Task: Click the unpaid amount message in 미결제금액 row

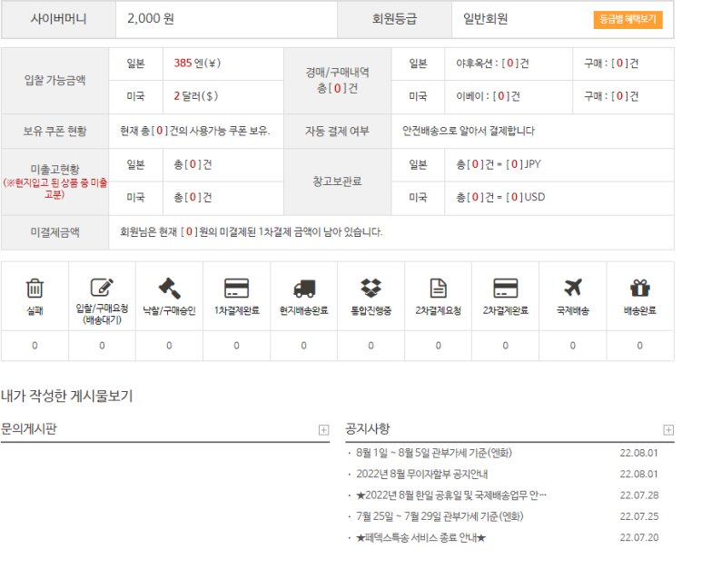Action: click(x=252, y=232)
